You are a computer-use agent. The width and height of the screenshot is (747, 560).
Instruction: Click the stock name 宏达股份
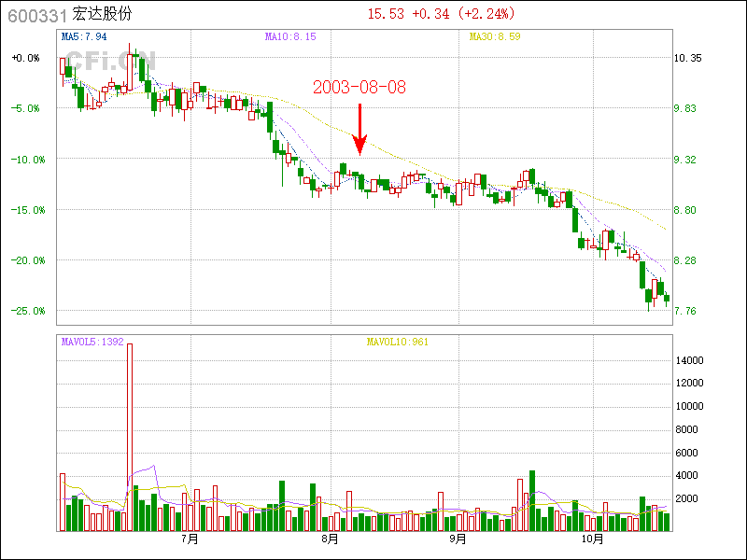point(102,14)
